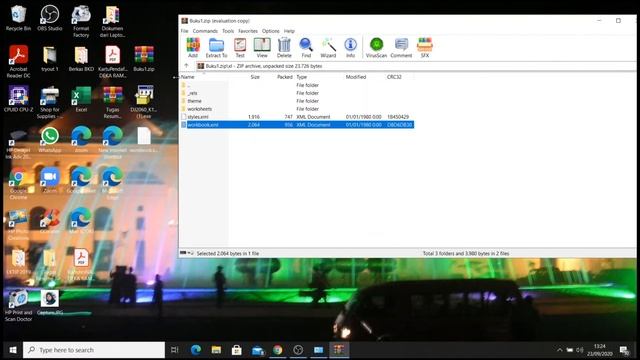Open Microsoft Store from the taskbar
Image resolution: width=640 pixels, height=360 pixels.
237,350
